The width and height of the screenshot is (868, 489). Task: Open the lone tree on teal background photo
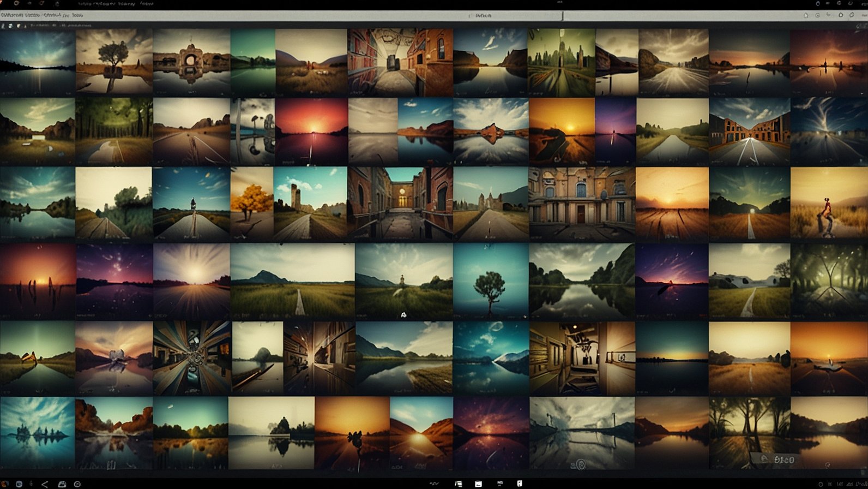tap(490, 281)
